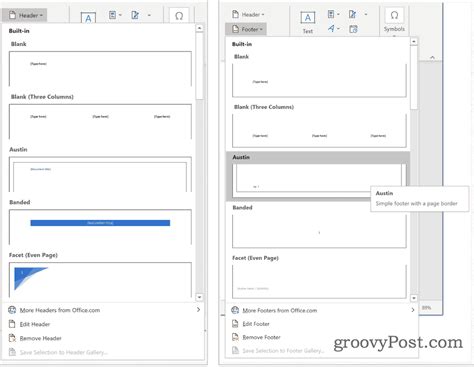Click the Edit Header page icon
Viewport: 474px width, 367px height.
(12, 324)
